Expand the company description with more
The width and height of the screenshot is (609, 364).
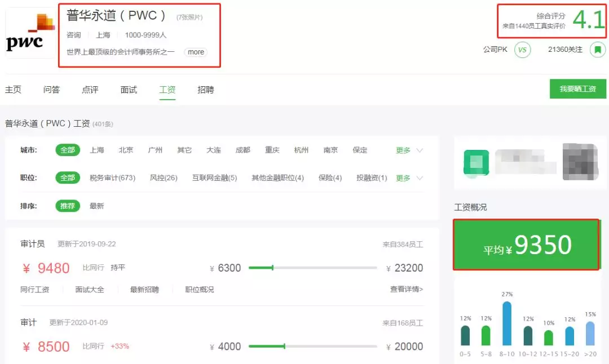point(195,52)
